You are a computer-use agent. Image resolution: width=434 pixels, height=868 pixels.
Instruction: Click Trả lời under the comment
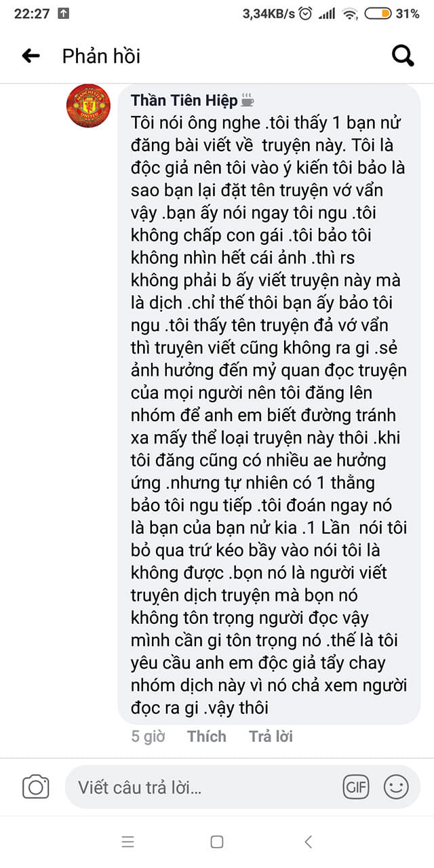[271, 736]
